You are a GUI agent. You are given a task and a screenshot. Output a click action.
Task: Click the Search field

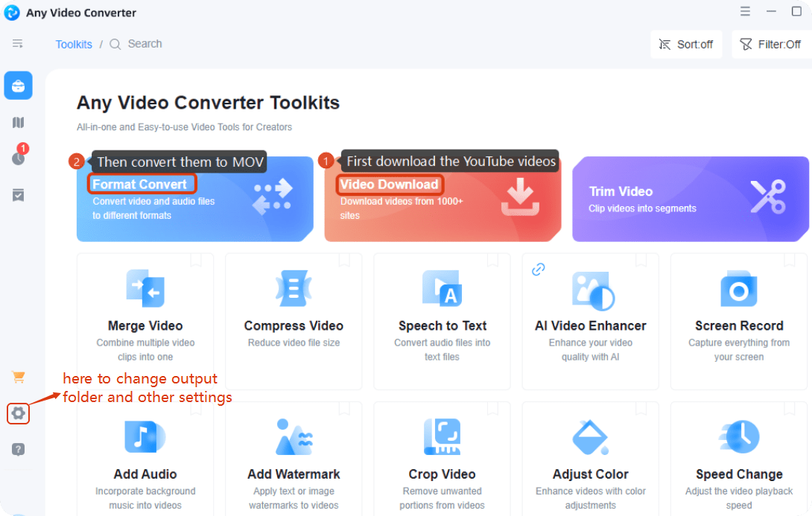[145, 44]
